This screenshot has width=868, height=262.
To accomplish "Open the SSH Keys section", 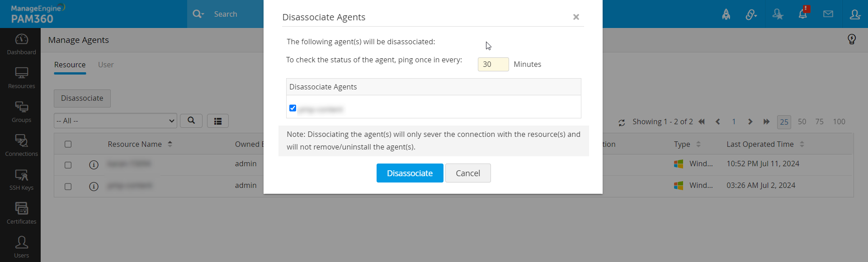I will pos(21,179).
